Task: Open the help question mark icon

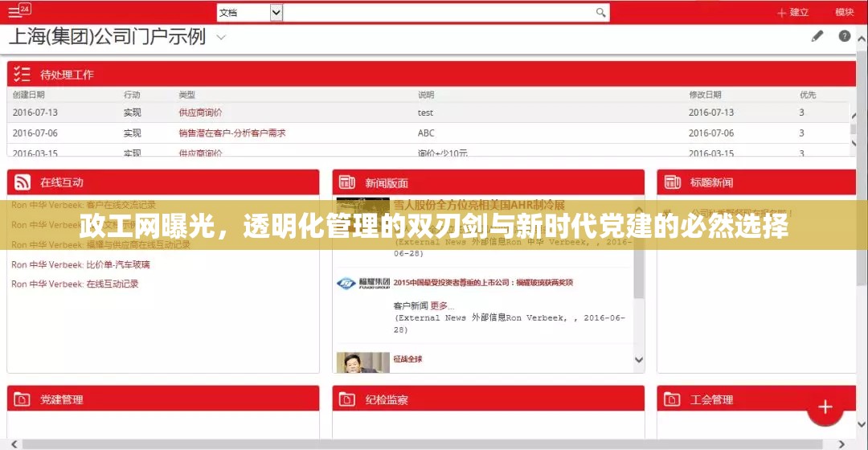Action: (844, 36)
